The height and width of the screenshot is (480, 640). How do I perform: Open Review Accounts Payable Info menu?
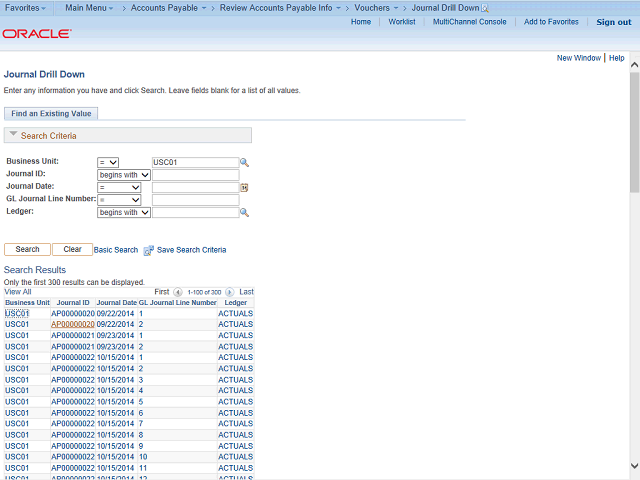(x=280, y=8)
